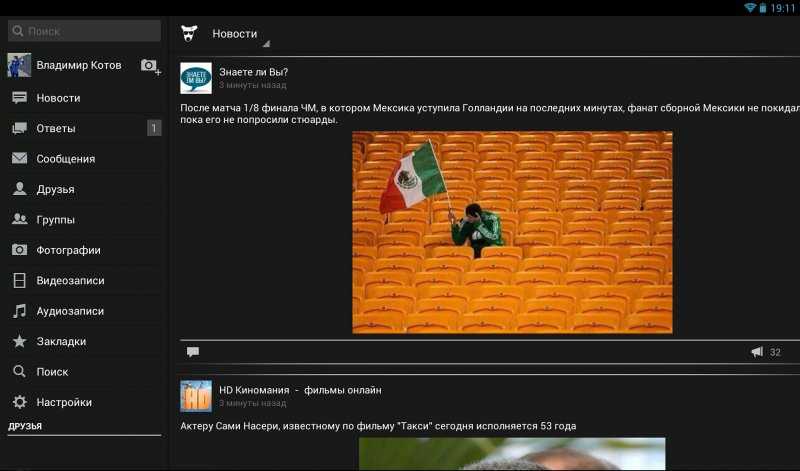Open the Знаете ли Вы? group name
800x471 pixels.
pyautogui.click(x=254, y=72)
